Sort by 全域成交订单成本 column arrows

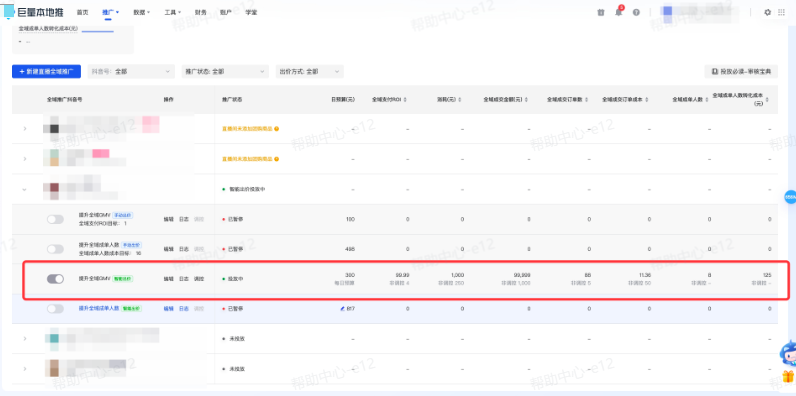pos(647,100)
